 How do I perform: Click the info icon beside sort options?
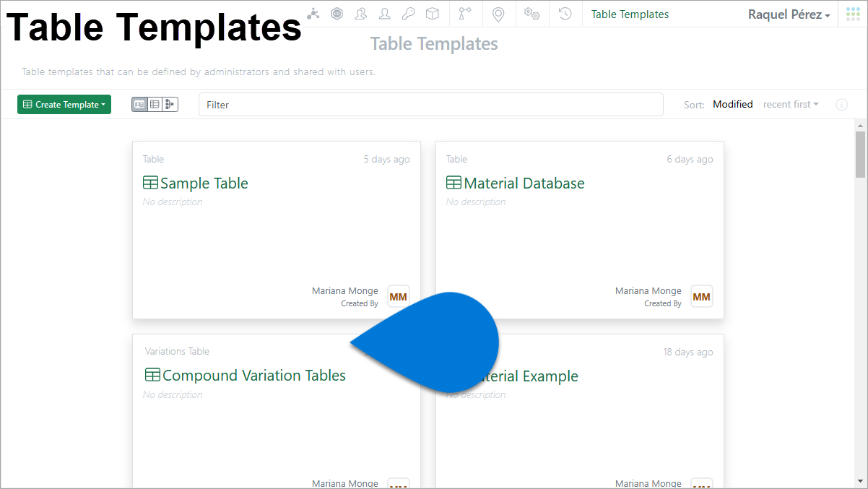point(841,105)
